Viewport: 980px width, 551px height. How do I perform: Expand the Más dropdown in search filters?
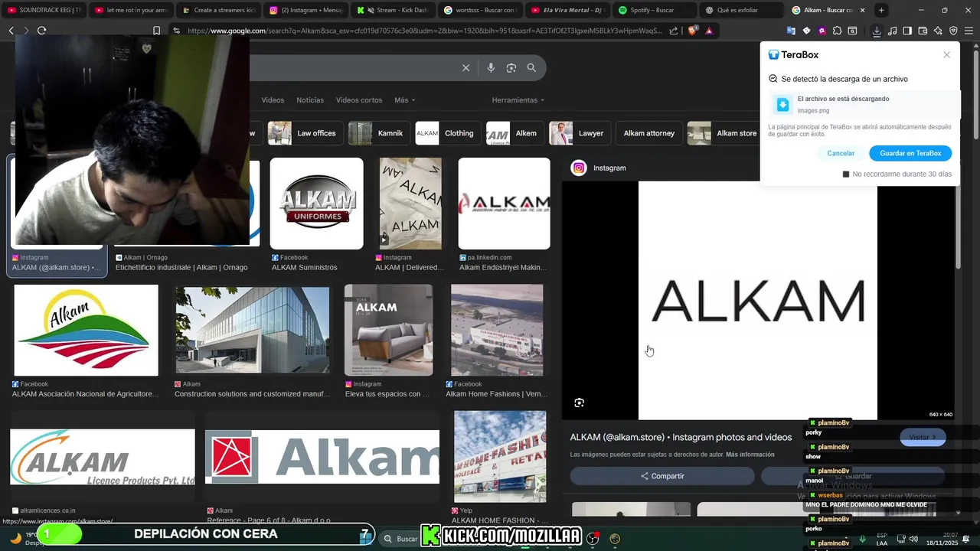404,100
